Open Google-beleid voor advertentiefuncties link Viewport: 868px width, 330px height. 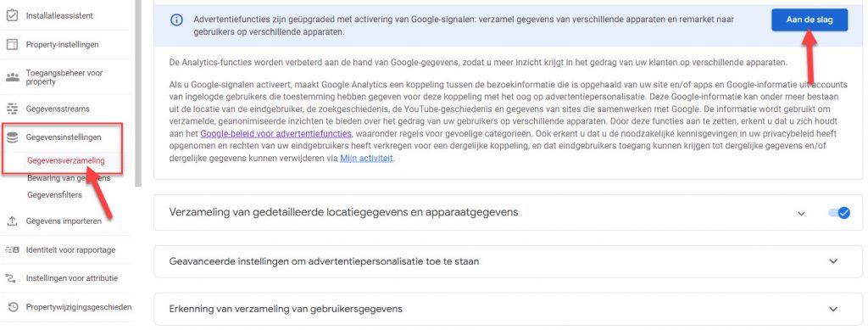[x=275, y=133]
